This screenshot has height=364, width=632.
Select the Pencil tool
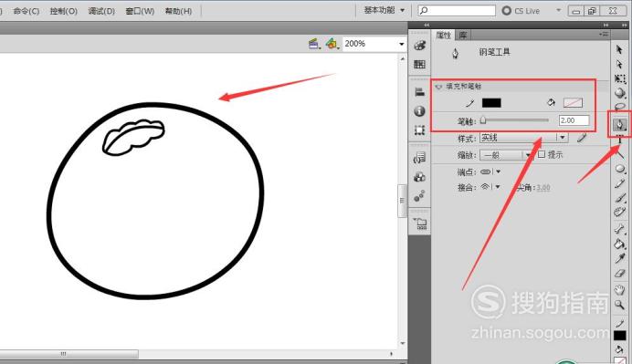(620, 183)
